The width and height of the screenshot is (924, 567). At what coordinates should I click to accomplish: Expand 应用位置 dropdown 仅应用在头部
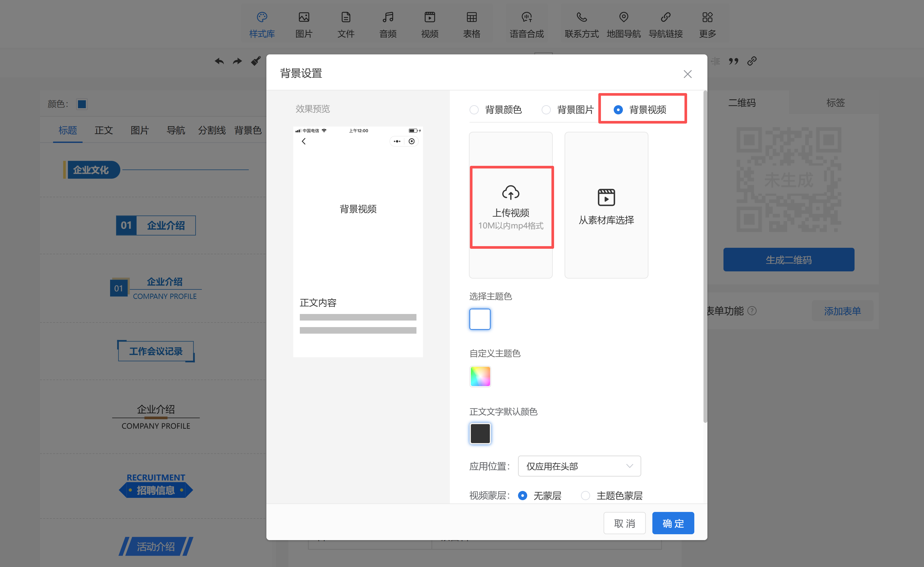click(x=579, y=466)
